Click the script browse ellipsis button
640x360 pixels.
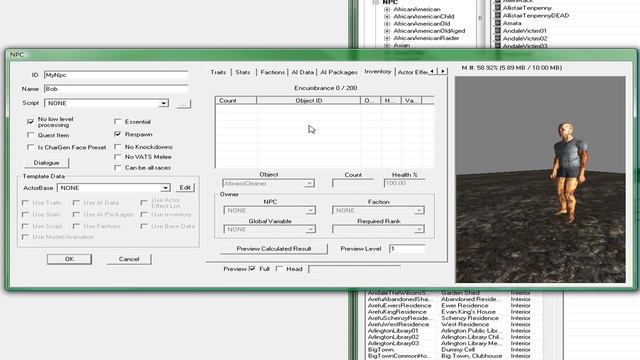point(184,104)
